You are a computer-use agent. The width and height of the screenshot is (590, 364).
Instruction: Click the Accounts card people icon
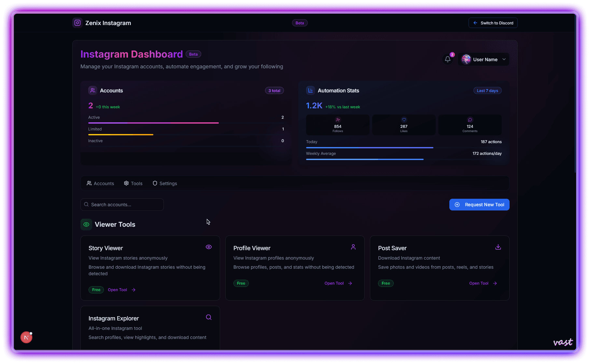point(93,90)
